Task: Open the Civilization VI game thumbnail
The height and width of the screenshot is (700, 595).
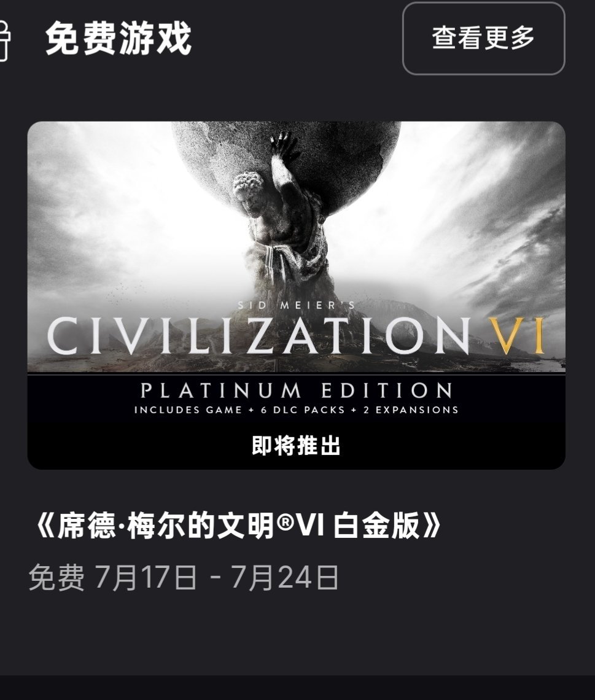Action: [297, 295]
